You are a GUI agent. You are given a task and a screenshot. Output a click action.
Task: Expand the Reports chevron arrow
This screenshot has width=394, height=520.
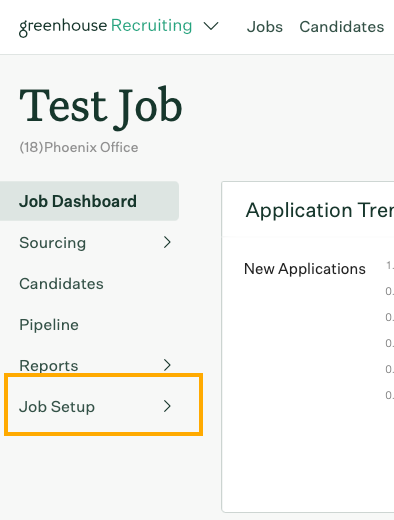coord(167,365)
